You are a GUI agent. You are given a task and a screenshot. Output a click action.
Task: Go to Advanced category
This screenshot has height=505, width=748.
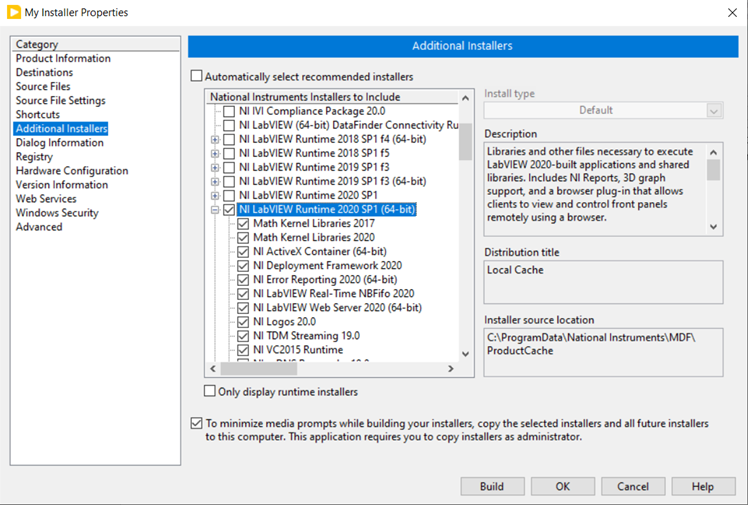point(39,227)
